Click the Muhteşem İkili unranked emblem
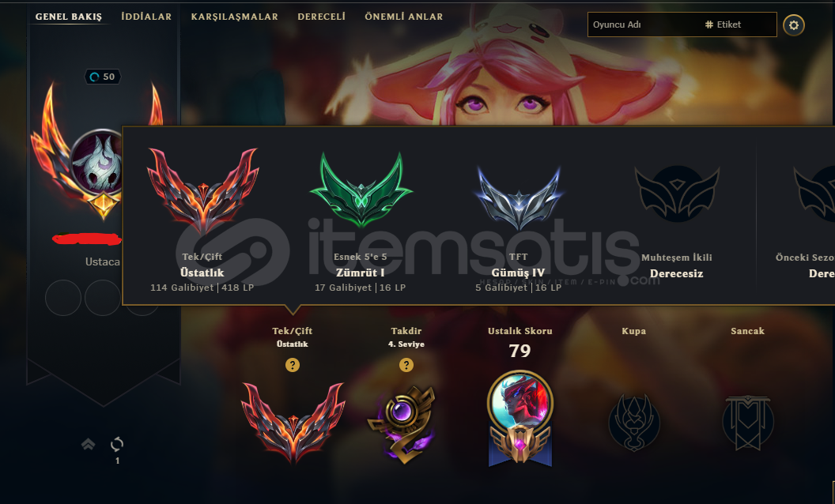835x504 pixels. pyautogui.click(x=677, y=194)
